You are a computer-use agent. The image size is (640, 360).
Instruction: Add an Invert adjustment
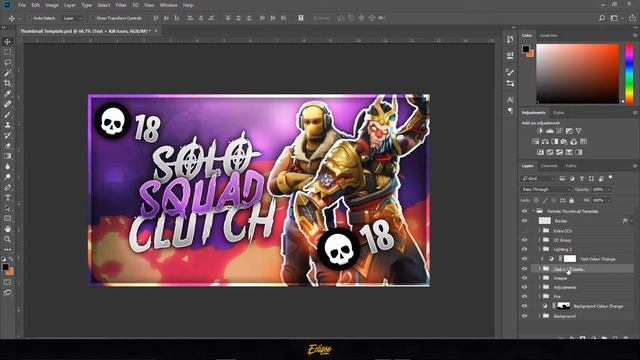540,152
